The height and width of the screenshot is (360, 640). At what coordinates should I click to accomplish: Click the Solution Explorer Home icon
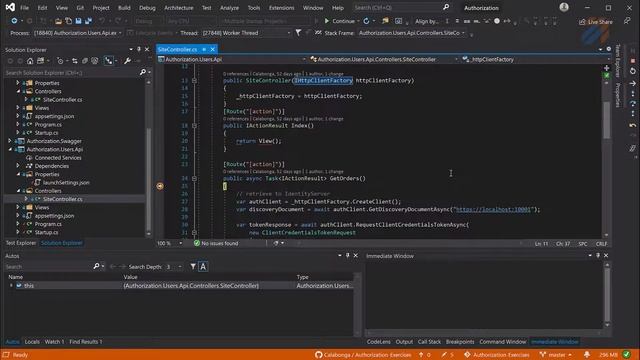(x=30, y=61)
